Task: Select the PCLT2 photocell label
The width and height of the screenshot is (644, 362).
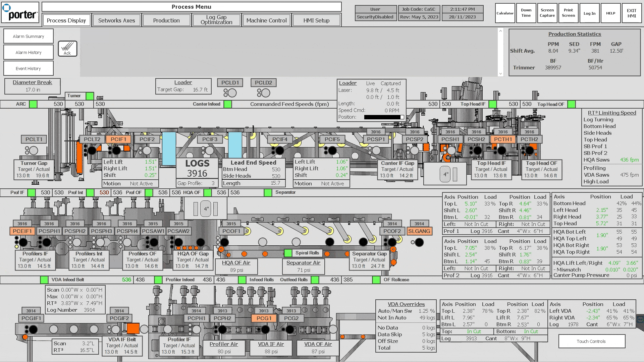Action: click(x=92, y=139)
